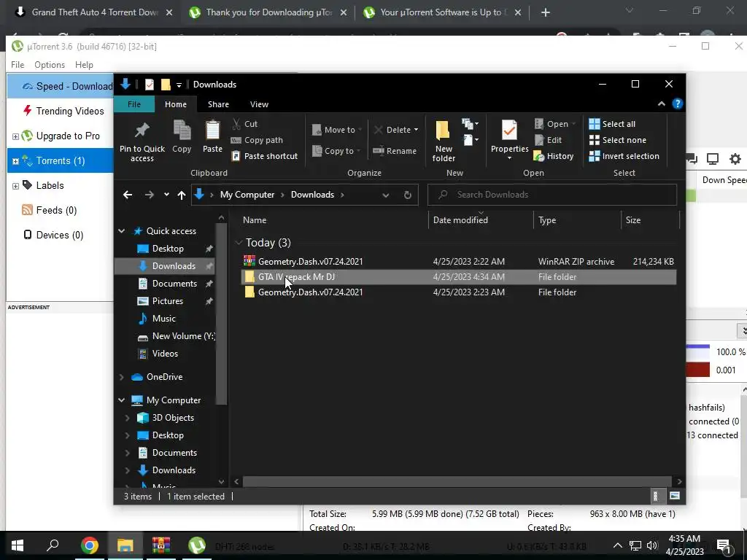The width and height of the screenshot is (747, 560).
Task: Open uTorrent preferences gear icon
Action: pos(735,159)
